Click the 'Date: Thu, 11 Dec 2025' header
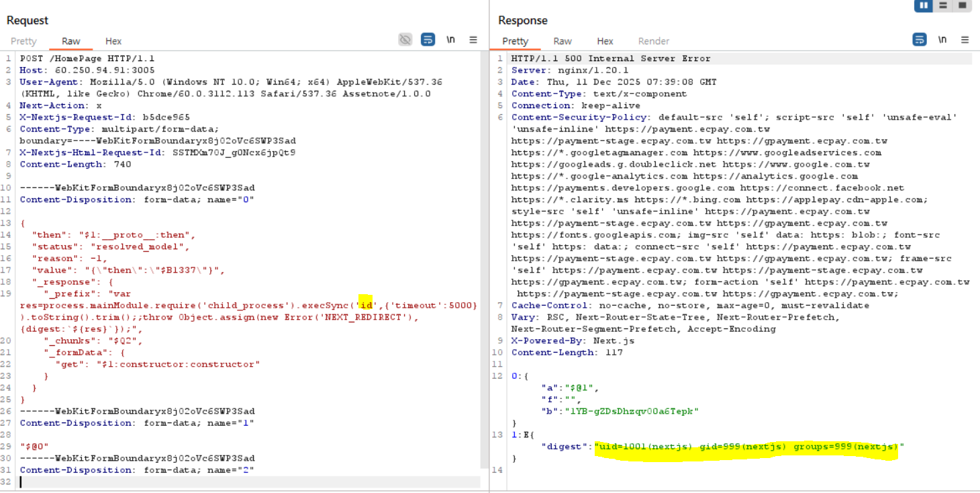This screenshot has width=980, height=493. pyautogui.click(x=614, y=82)
